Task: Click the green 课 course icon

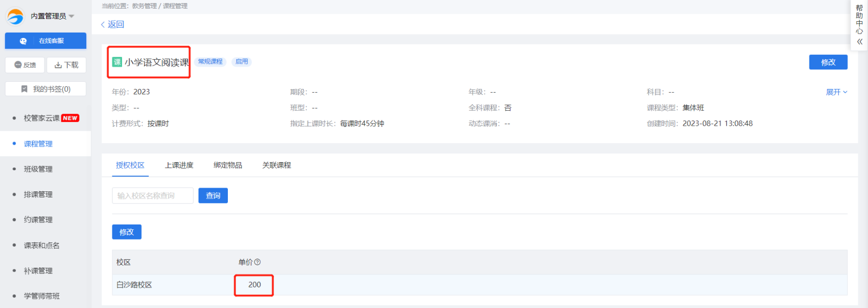Action: (x=117, y=62)
